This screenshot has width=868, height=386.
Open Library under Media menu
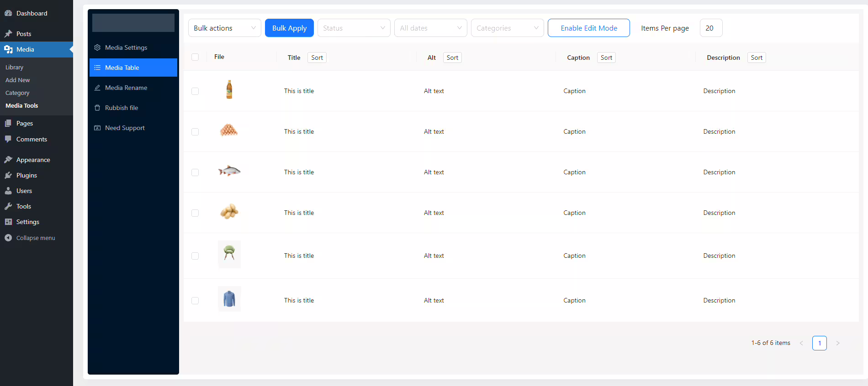pyautogui.click(x=14, y=67)
